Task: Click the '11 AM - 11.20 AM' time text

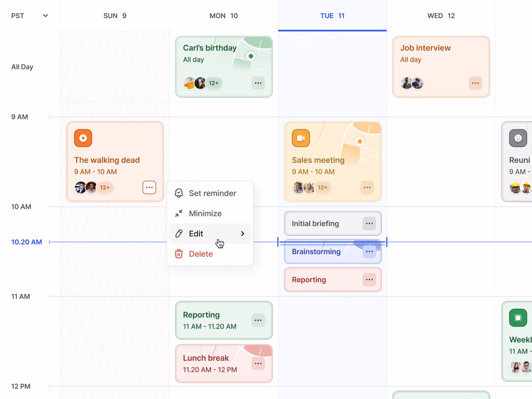Action: (x=210, y=326)
